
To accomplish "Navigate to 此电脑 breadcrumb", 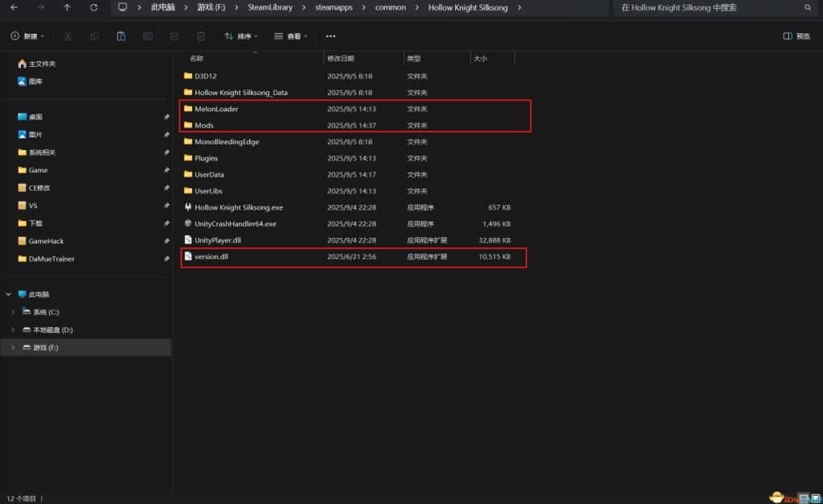I will tap(163, 7).
